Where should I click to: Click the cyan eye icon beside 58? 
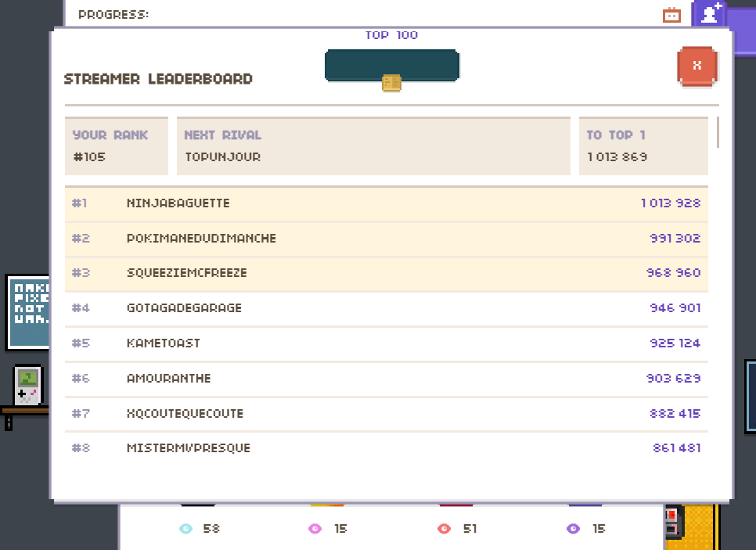point(185,529)
